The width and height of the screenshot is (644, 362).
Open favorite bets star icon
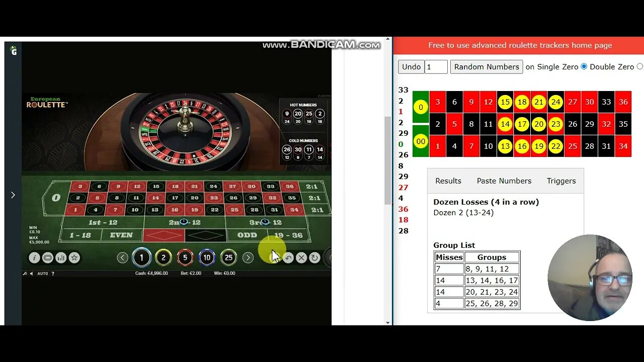point(74,258)
